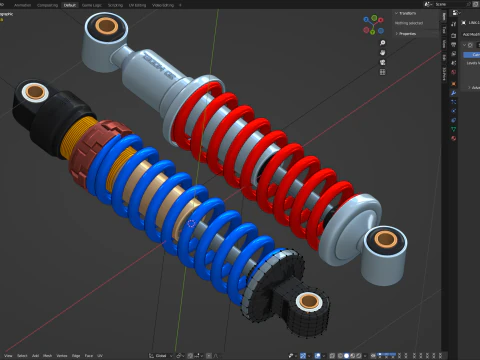Collapse the Transform panel
The image size is (480, 360).
point(397,13)
